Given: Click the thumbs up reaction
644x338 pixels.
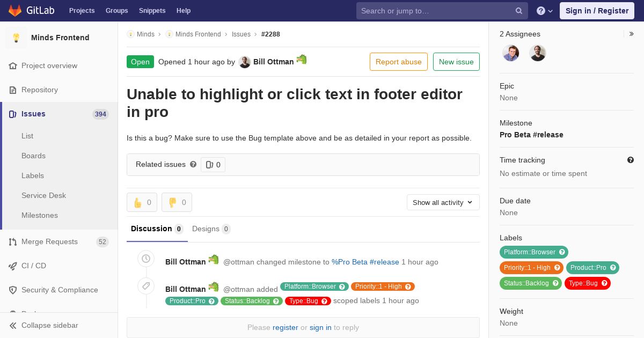Looking at the screenshot, I should point(142,202).
